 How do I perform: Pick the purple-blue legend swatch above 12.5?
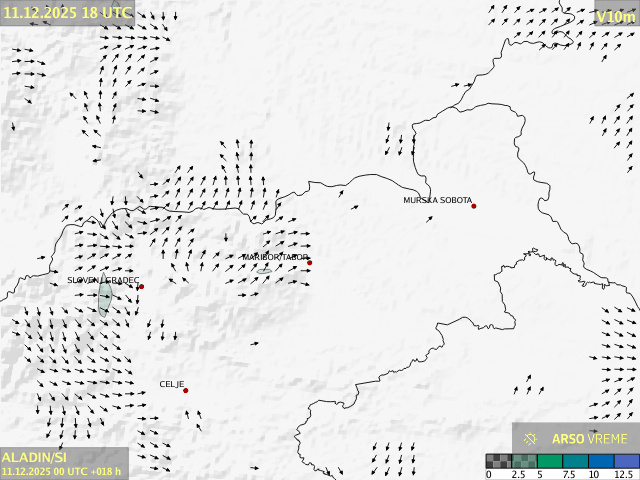click(x=626, y=461)
